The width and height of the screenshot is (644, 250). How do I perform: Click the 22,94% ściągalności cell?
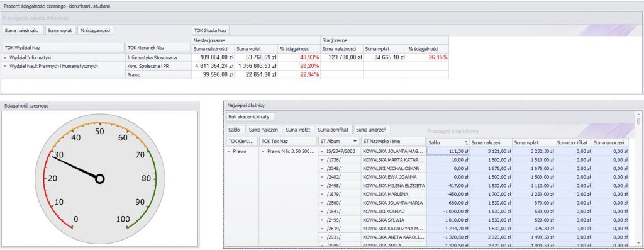click(x=299, y=75)
